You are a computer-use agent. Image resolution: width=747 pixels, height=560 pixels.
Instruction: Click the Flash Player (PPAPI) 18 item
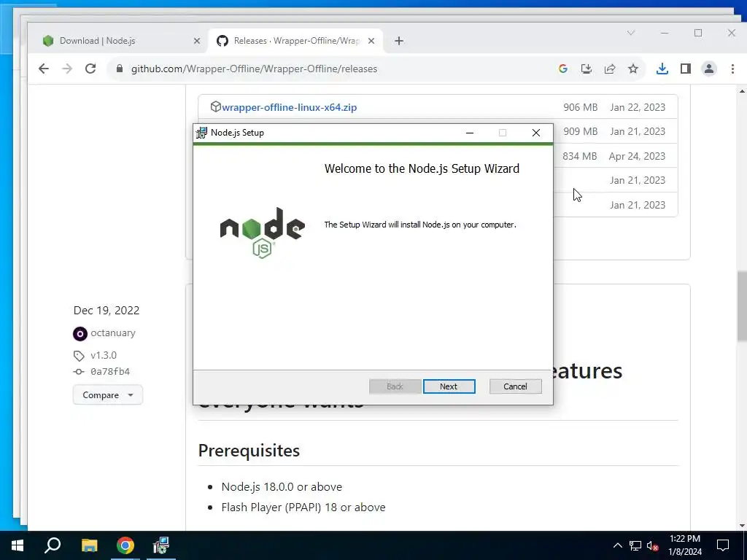[303, 507]
